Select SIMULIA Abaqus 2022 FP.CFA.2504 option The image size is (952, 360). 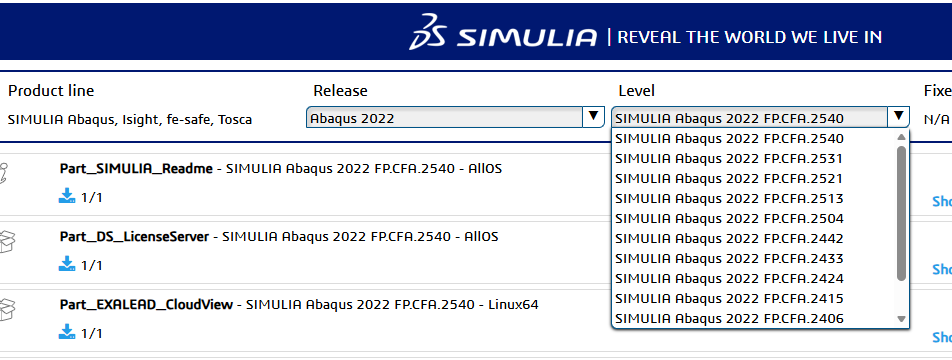point(754,219)
